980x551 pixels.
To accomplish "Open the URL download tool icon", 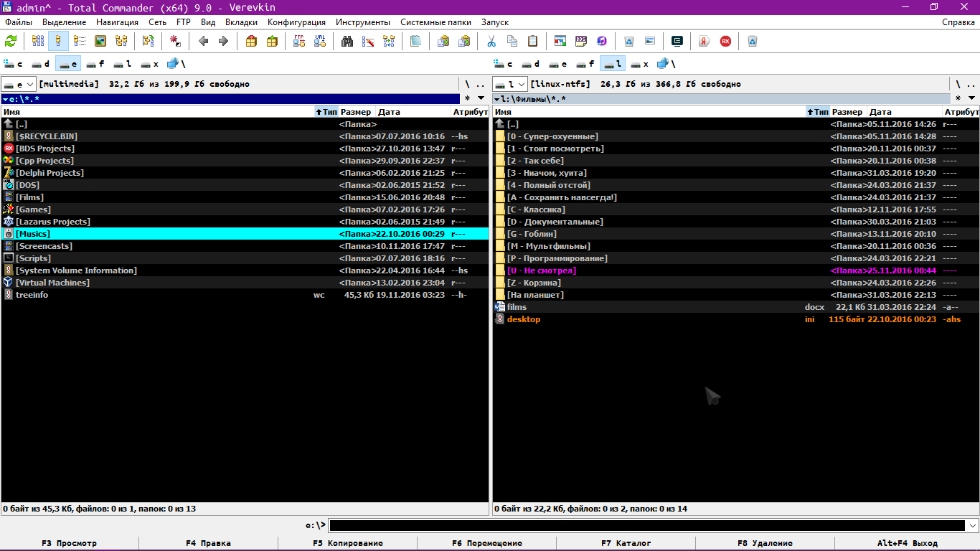I will (x=320, y=41).
